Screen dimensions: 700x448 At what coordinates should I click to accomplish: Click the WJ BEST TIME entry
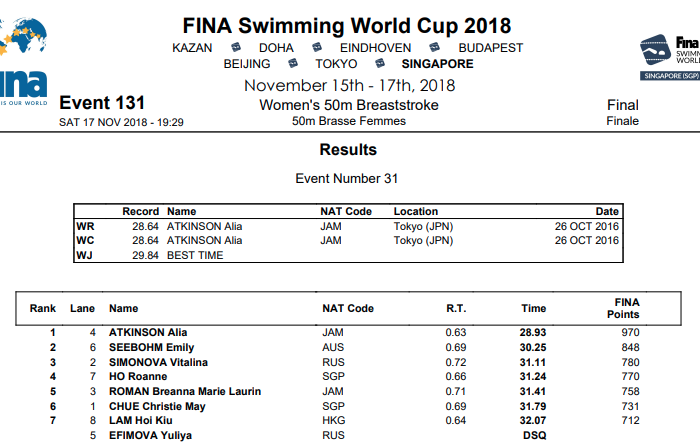pos(195,255)
